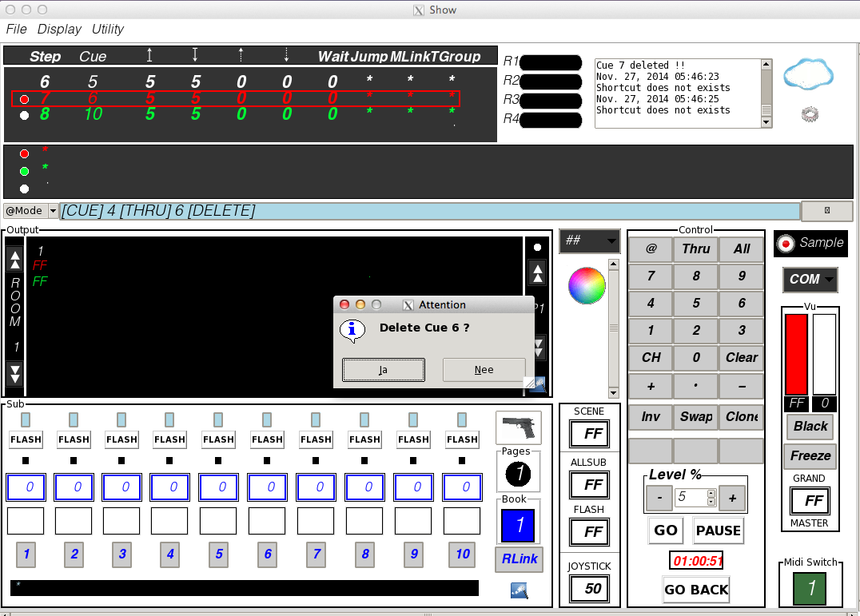Viewport: 860px width, 616px height.
Task: Open the Utility menu
Action: pyautogui.click(x=107, y=29)
